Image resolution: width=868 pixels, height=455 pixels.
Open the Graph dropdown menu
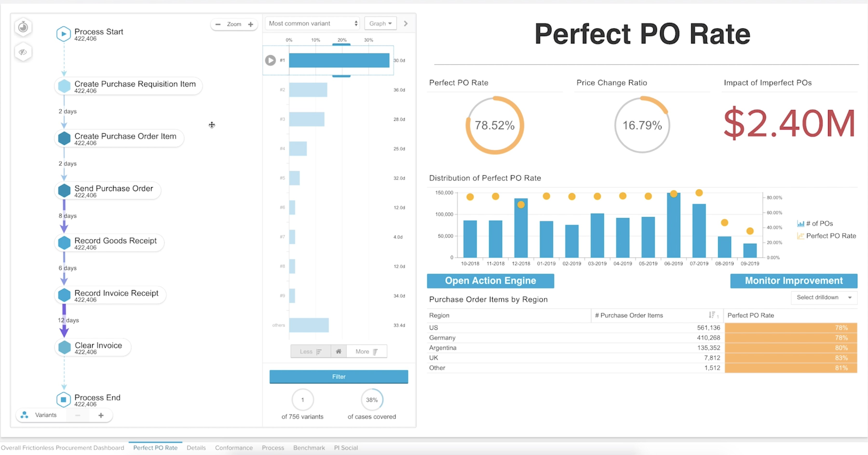point(380,24)
